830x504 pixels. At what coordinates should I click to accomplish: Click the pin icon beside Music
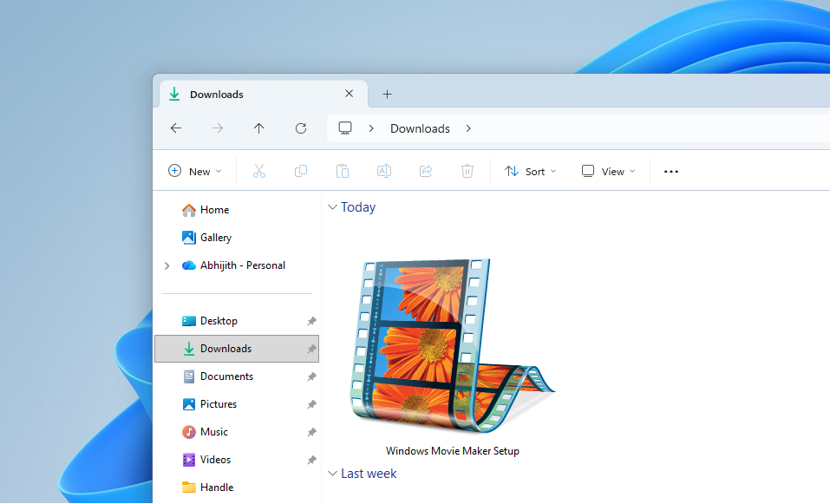(311, 433)
